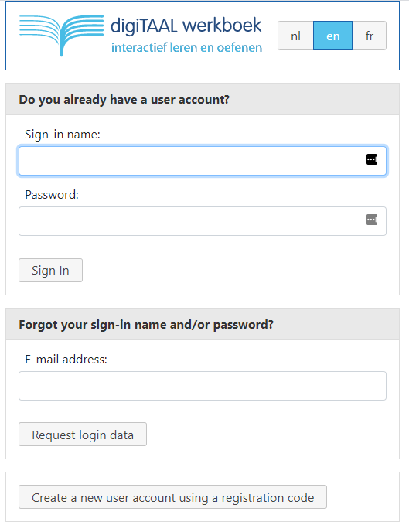Click the 'Sign-in name:' label
The height and width of the screenshot is (532, 409).
coord(63,135)
